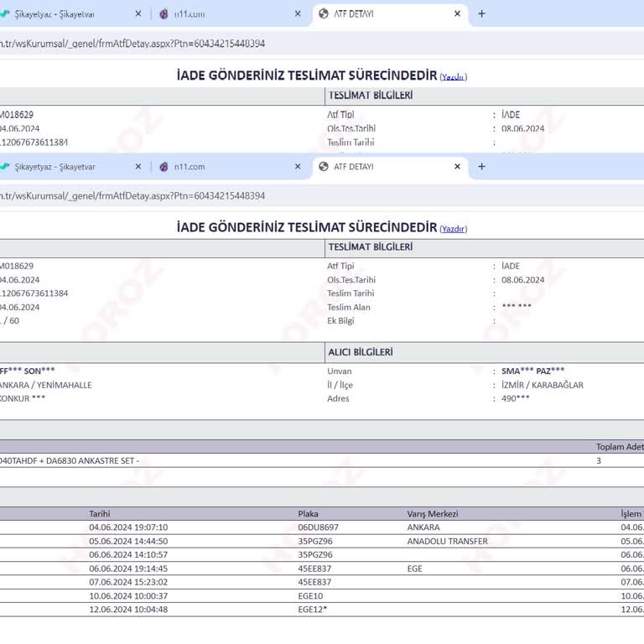Click globe icon on upper blurry ATF DETAYI tab
Screen dimensions: 644x644
pyautogui.click(x=324, y=13)
